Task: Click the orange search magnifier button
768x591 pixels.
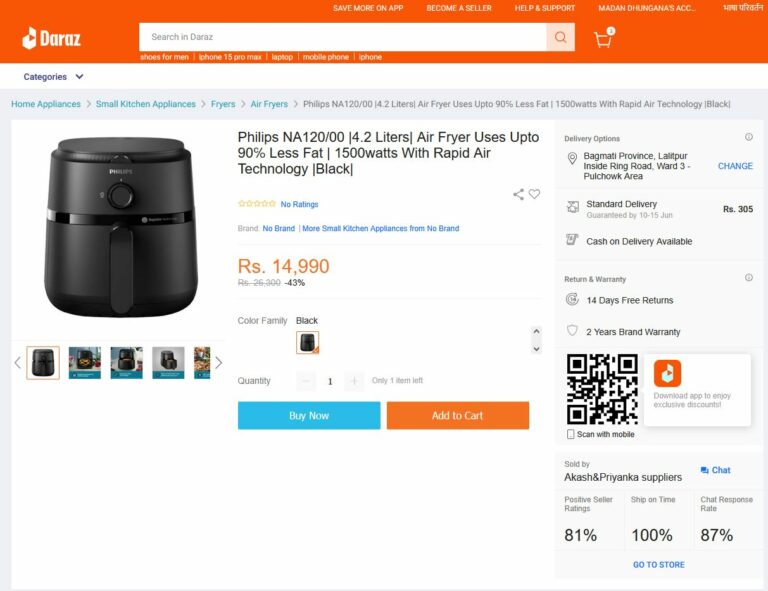Action: click(560, 37)
